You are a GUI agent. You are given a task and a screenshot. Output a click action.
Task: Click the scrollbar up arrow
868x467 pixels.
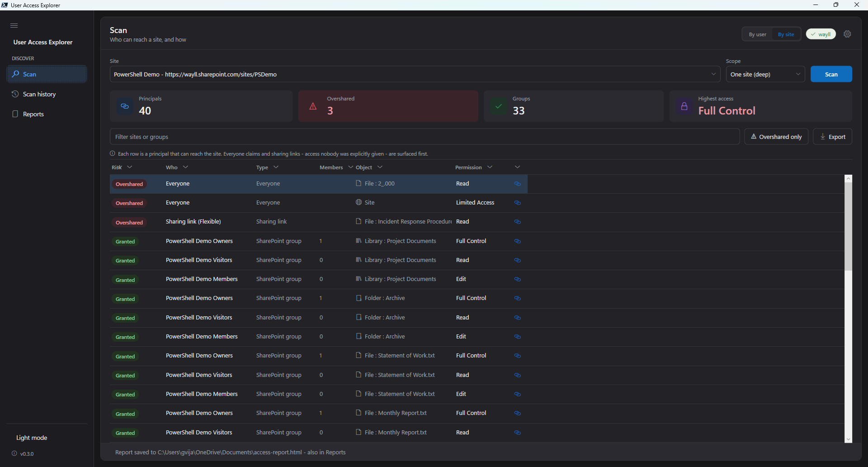848,179
